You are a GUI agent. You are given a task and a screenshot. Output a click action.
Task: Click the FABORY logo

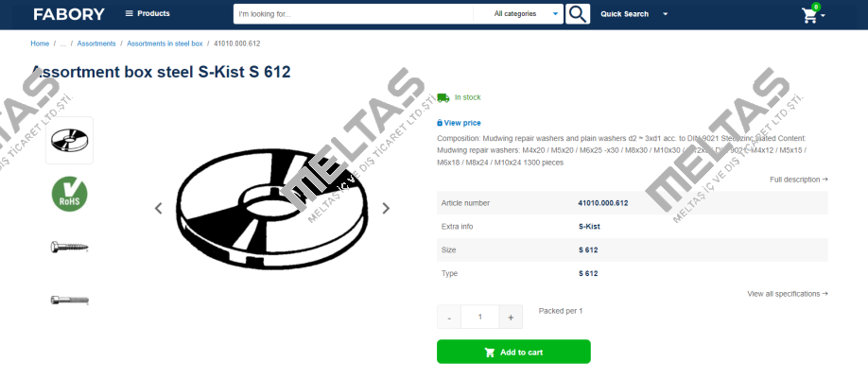(69, 14)
